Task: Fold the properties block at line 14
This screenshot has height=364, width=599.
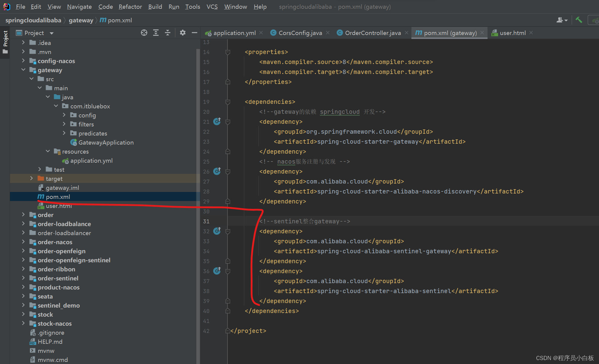Action: (228, 52)
